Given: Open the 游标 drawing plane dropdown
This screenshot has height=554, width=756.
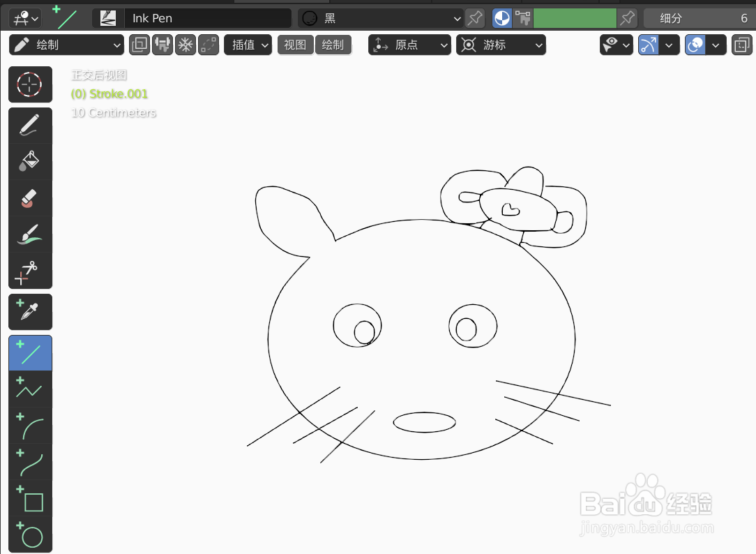Looking at the screenshot, I should click(501, 45).
